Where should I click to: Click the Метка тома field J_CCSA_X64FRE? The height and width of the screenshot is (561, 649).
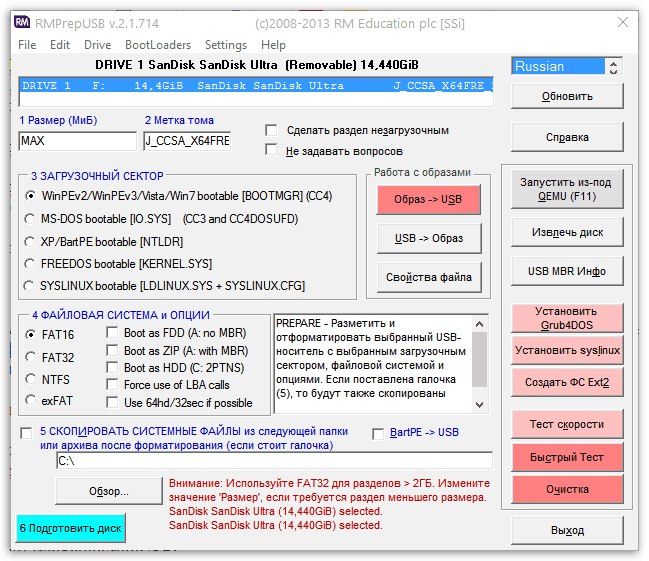pyautogui.click(x=187, y=141)
